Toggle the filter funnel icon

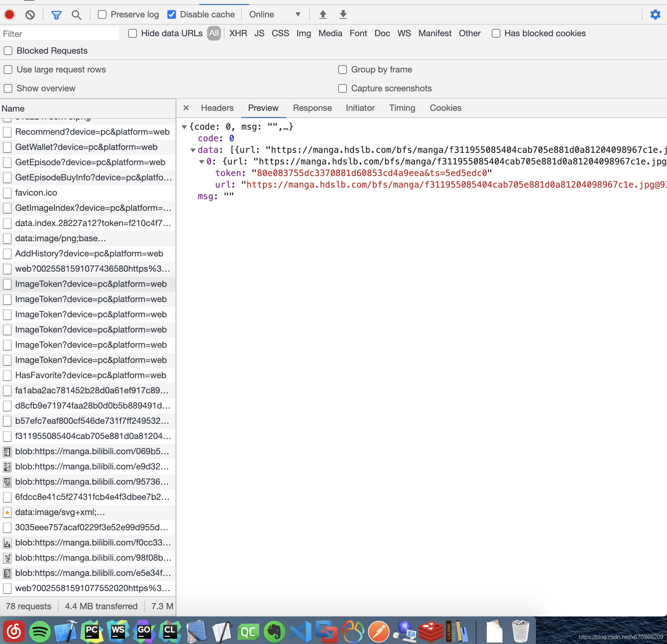[x=56, y=14]
